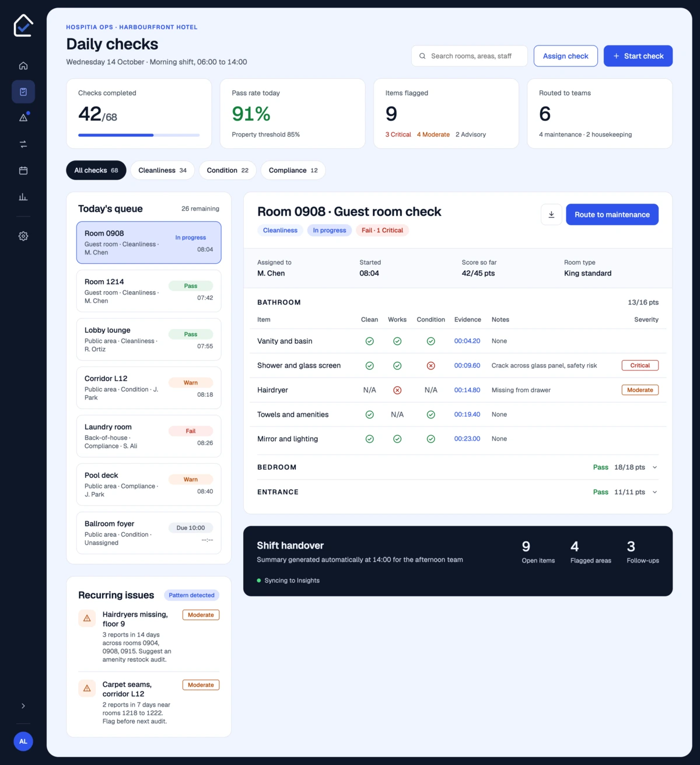Filter by Cleanliness tab
This screenshot has height=765, width=700.
pyautogui.click(x=162, y=170)
